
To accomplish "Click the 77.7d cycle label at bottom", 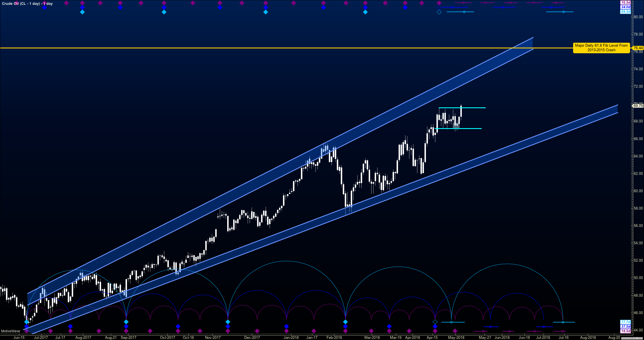I will point(625,322).
